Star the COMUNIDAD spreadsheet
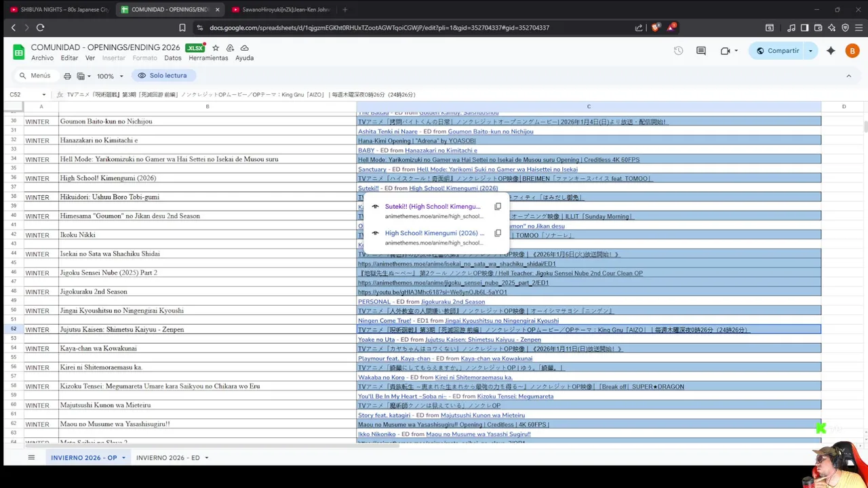Viewport: 868px width, 488px height. 216,48
